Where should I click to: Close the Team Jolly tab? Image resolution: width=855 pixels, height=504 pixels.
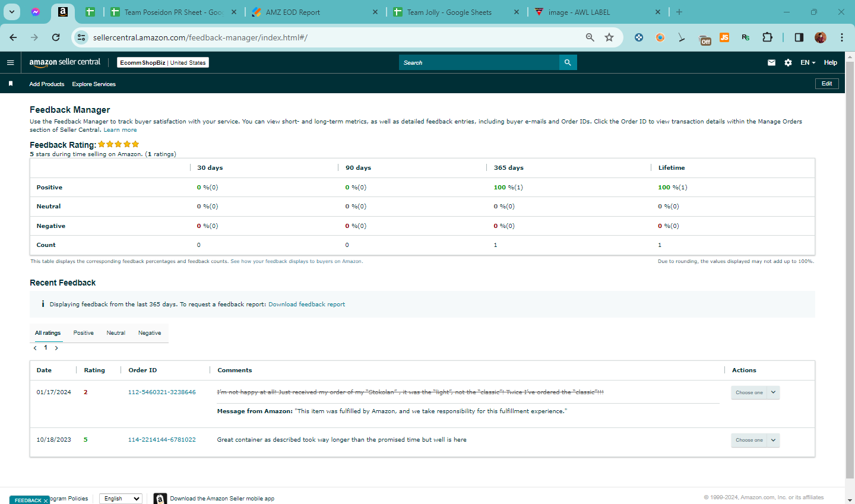pyautogui.click(x=517, y=12)
